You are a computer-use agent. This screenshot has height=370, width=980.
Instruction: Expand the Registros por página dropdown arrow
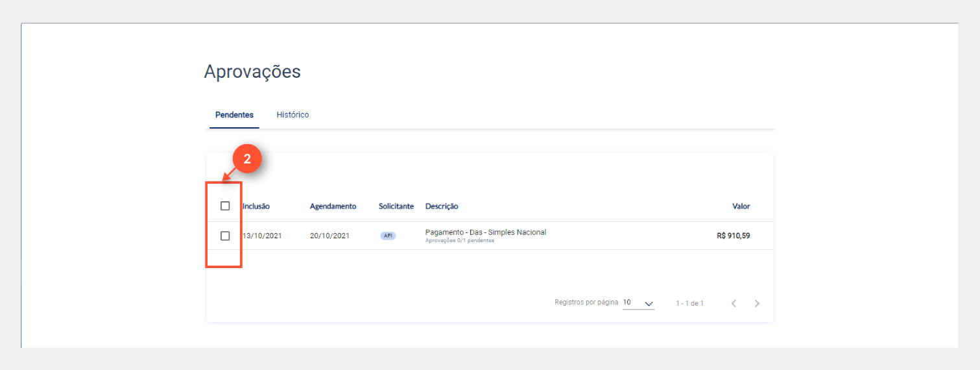point(648,303)
